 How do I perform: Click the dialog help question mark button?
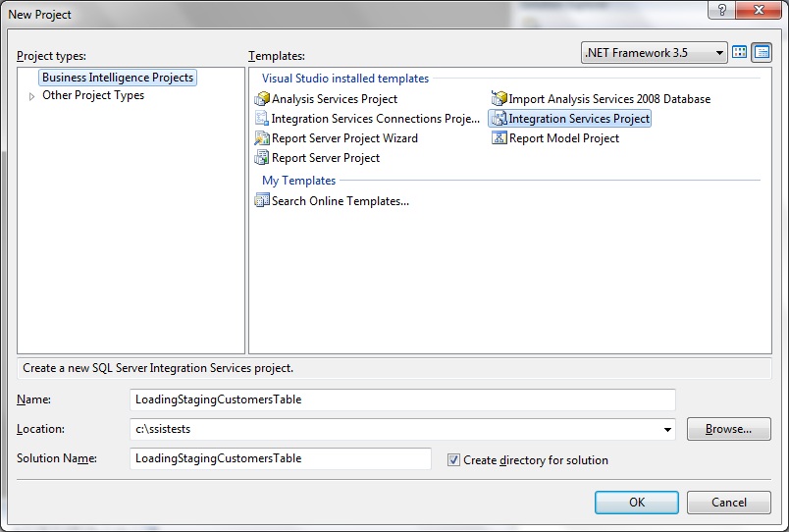tap(721, 10)
